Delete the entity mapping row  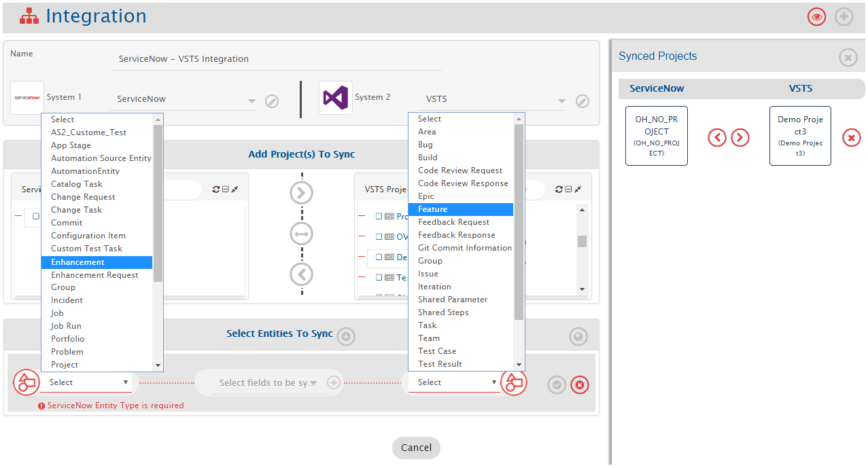pos(579,385)
